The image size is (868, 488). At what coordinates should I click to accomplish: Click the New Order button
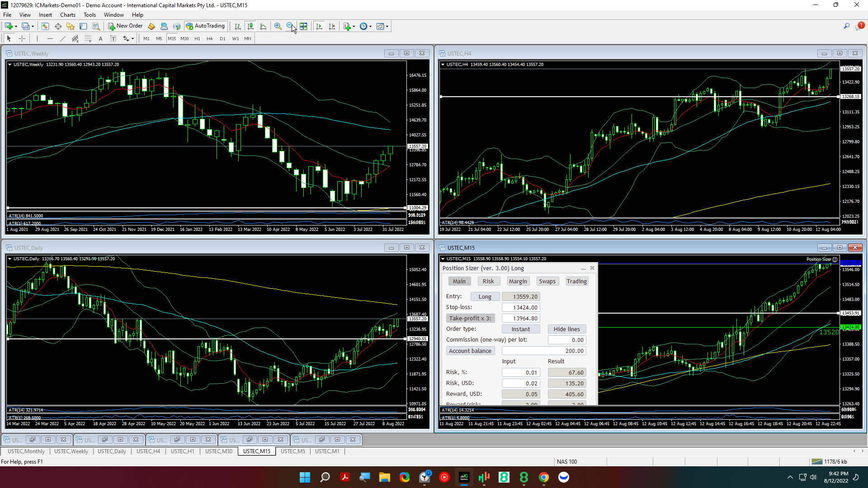(125, 26)
